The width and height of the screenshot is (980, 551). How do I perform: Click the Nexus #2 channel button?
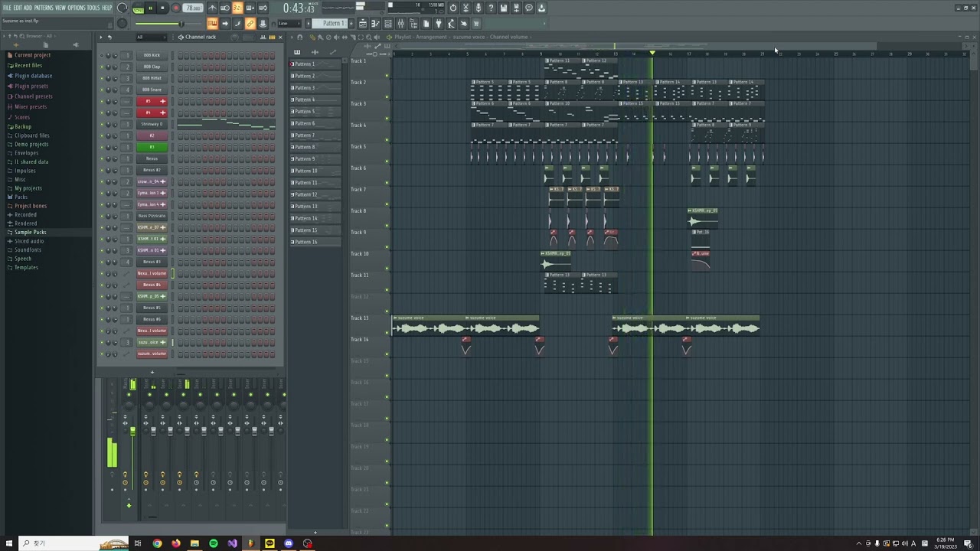tap(152, 170)
